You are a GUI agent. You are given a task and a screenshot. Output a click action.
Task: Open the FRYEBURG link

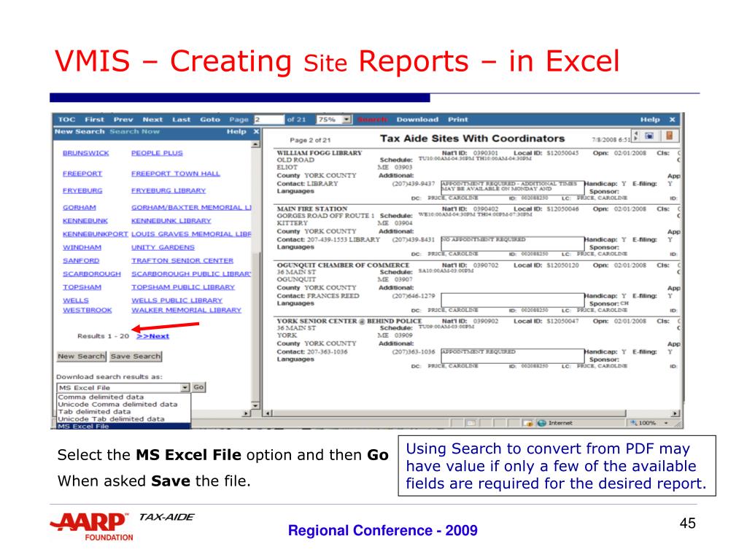point(82,190)
